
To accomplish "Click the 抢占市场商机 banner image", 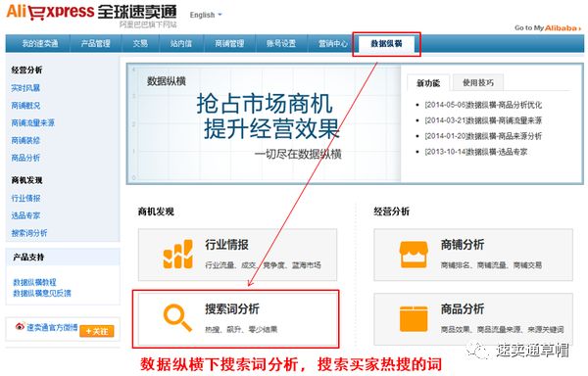I will (x=265, y=123).
